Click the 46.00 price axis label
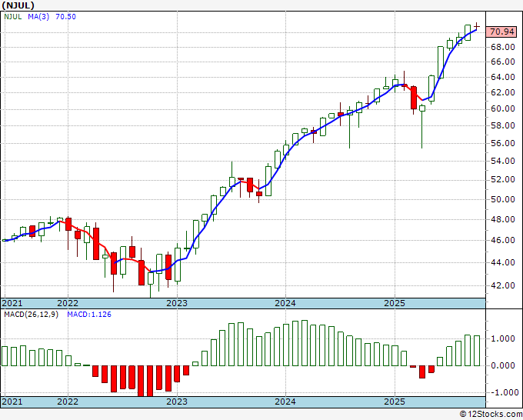The image size is (523, 420). pyautogui.click(x=503, y=240)
